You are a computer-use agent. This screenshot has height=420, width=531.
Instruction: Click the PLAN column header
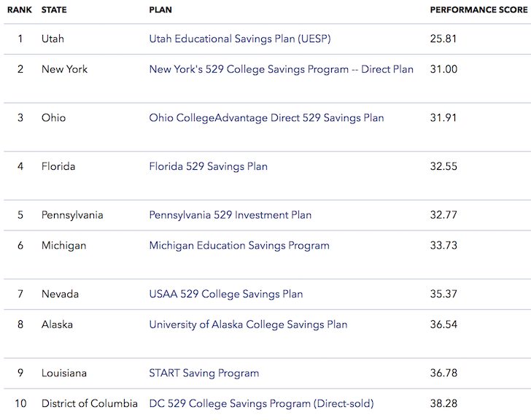tap(160, 10)
